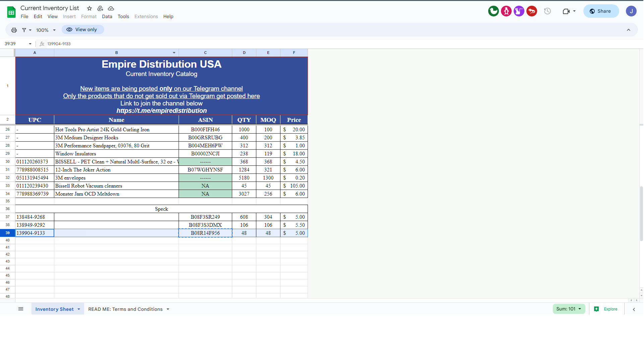This screenshot has height=349, width=644.
Task: Click the document title Current Inventory List
Action: coord(50,8)
